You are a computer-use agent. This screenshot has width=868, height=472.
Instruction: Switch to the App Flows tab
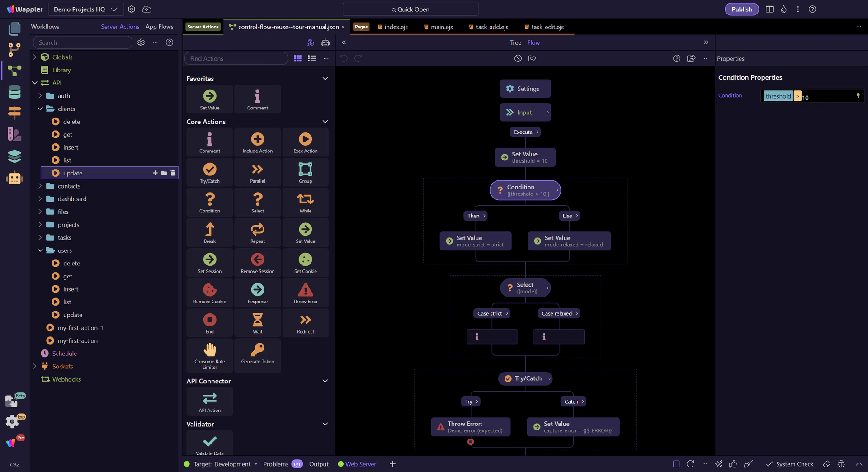click(160, 27)
